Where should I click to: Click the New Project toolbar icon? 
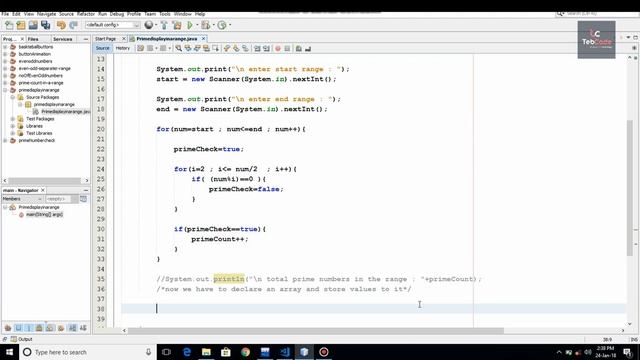(x=21, y=25)
